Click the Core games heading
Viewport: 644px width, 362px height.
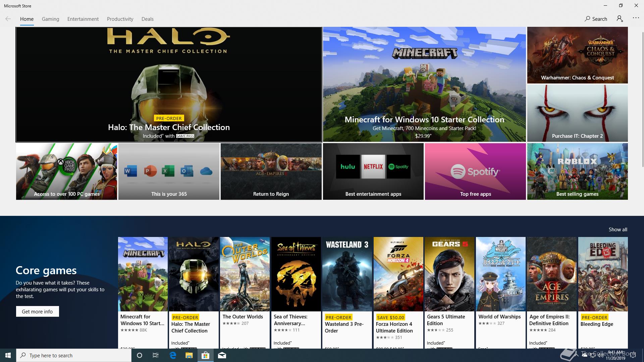point(46,270)
